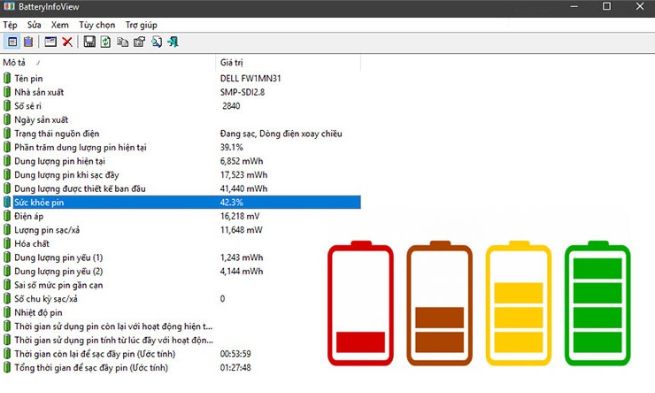Viewport: 655px width, 393px height.
Task: Select the battery information view toolbar icon
Action: (13, 42)
